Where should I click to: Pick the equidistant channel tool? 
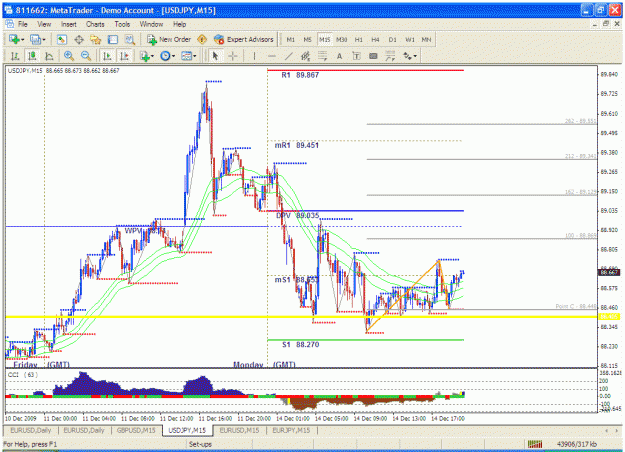305,56
